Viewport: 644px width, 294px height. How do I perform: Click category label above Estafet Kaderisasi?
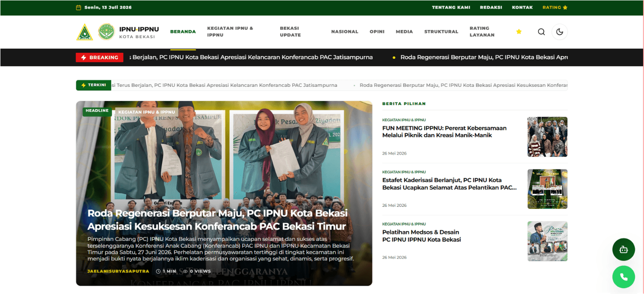(x=404, y=172)
